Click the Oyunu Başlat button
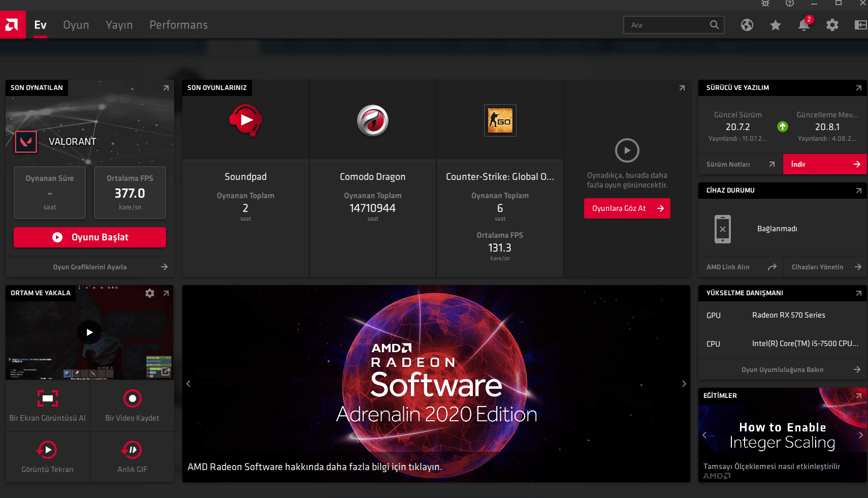 [x=90, y=237]
